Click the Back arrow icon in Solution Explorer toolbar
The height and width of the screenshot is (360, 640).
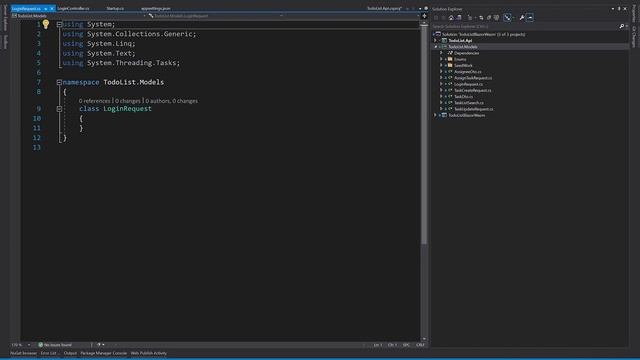[436, 18]
